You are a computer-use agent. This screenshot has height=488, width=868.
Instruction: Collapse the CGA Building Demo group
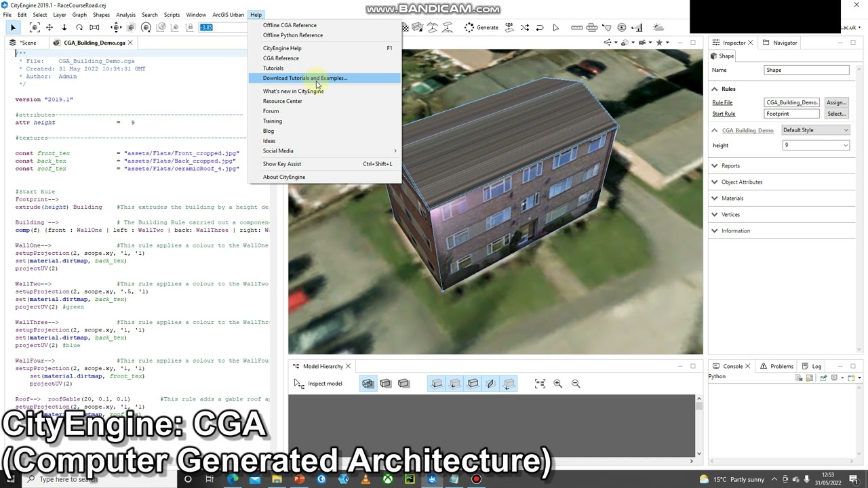coord(715,130)
